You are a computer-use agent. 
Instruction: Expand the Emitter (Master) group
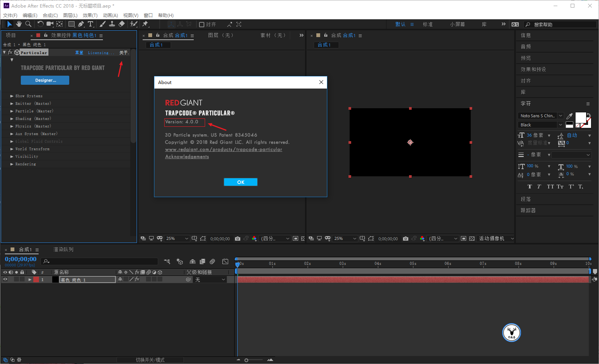click(x=12, y=104)
